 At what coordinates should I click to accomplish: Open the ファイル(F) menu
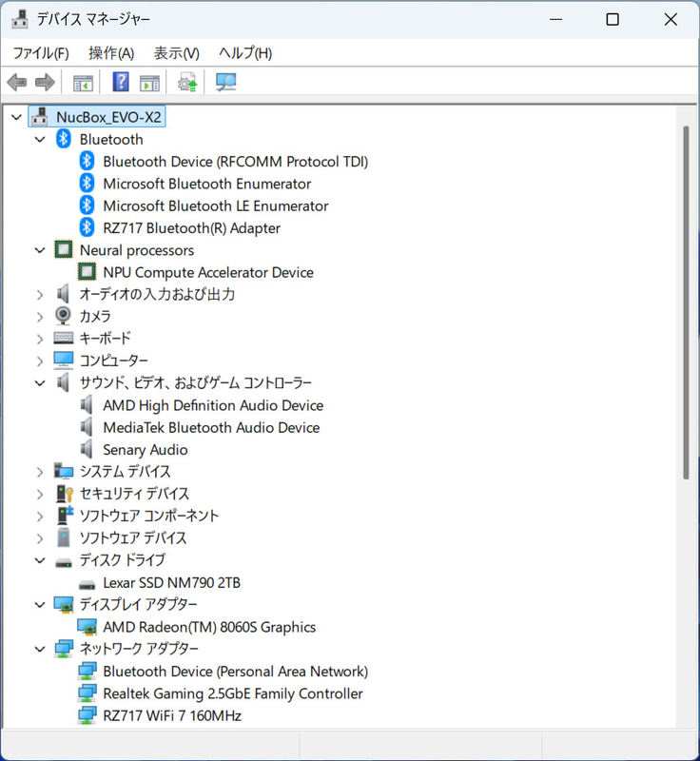41,53
